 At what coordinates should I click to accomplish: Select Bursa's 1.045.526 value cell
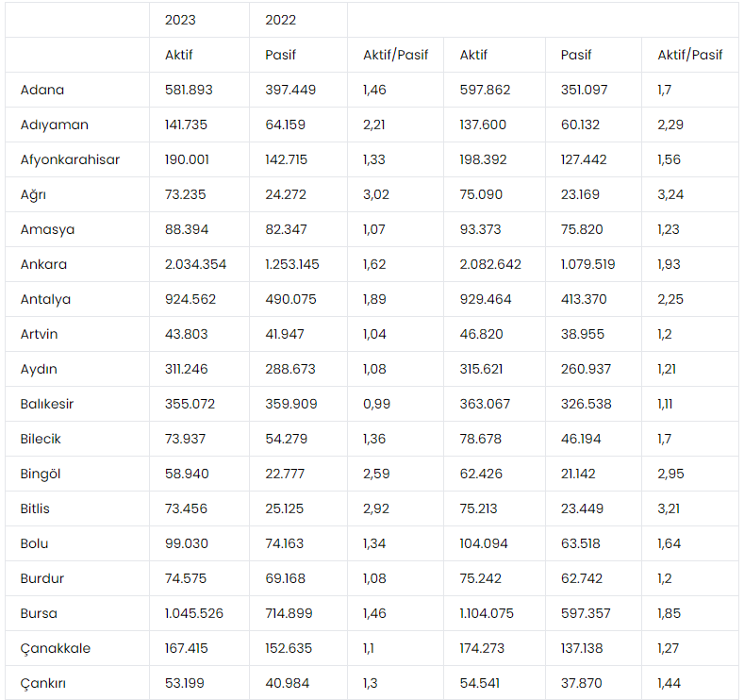click(x=194, y=613)
